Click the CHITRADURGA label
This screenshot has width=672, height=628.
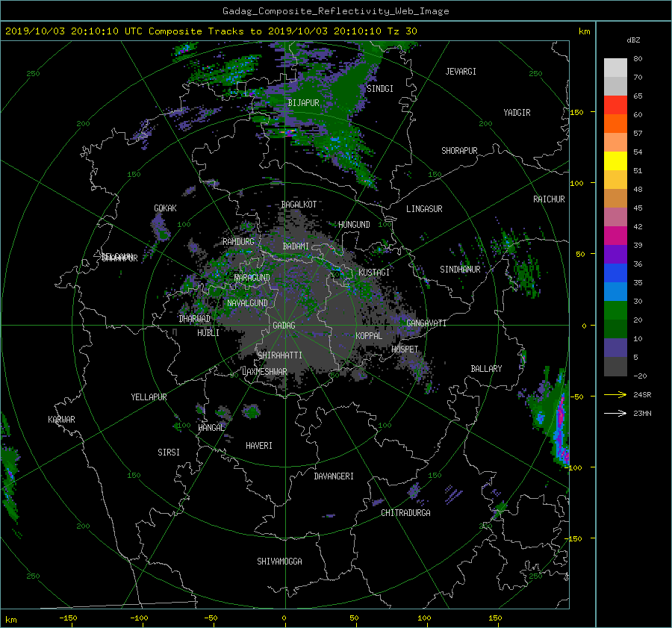coord(406,513)
